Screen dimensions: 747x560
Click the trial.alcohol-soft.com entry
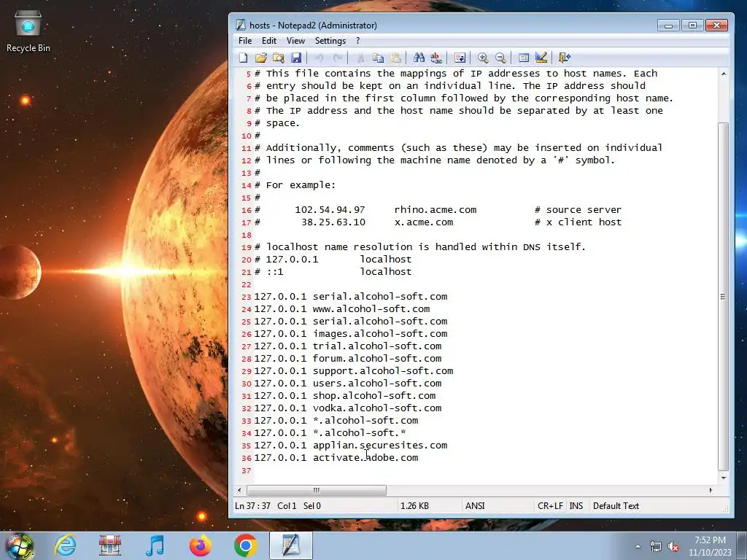(377, 346)
